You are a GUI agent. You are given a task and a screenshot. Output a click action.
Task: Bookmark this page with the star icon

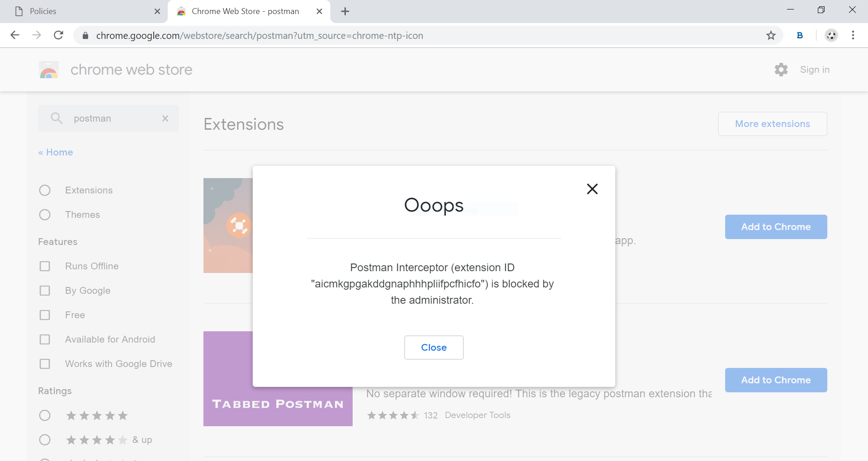771,35
